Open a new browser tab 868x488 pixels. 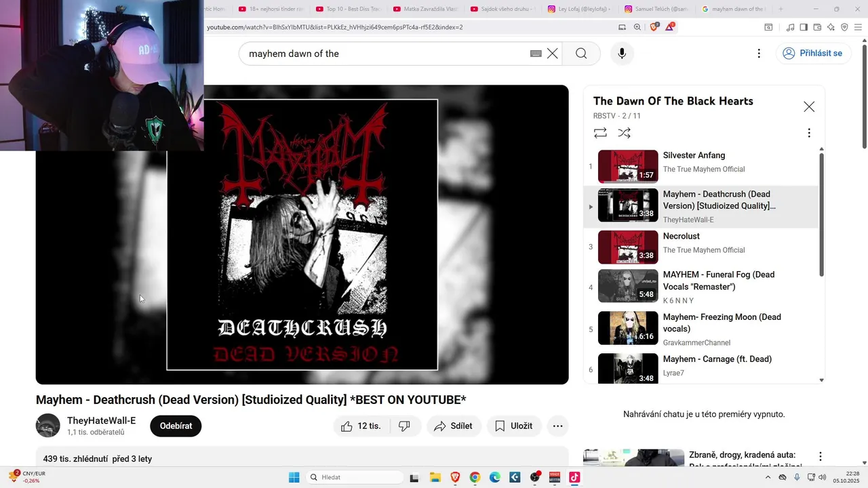click(781, 9)
